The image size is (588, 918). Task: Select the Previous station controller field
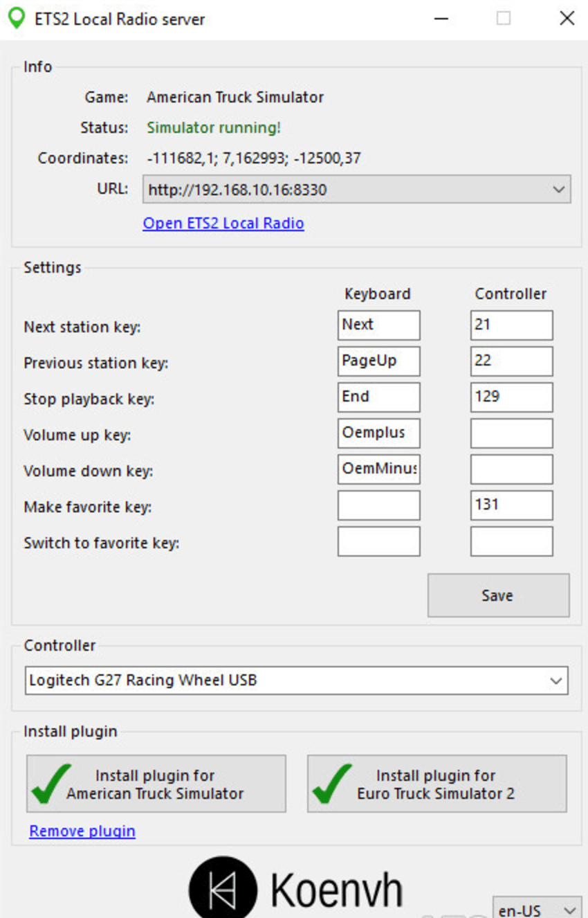511,361
